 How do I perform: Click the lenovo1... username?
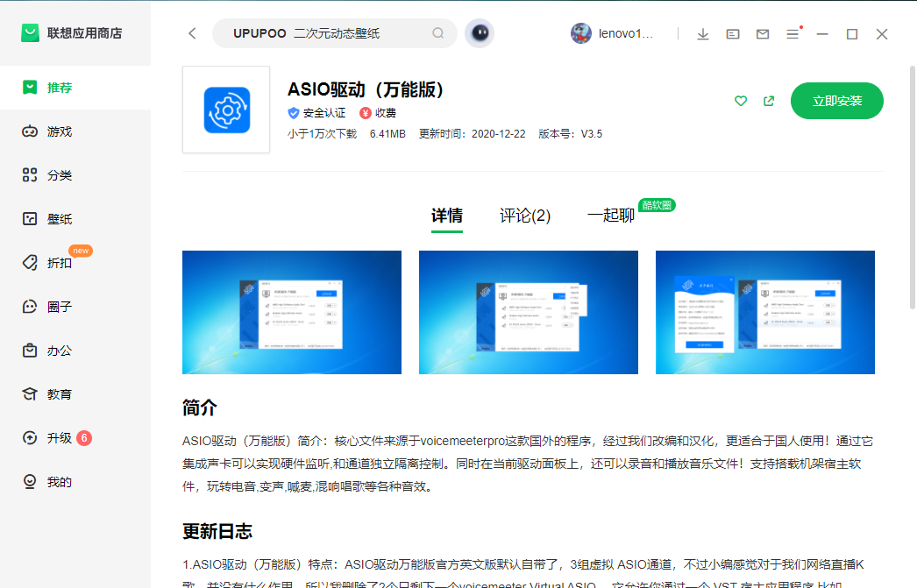626,34
